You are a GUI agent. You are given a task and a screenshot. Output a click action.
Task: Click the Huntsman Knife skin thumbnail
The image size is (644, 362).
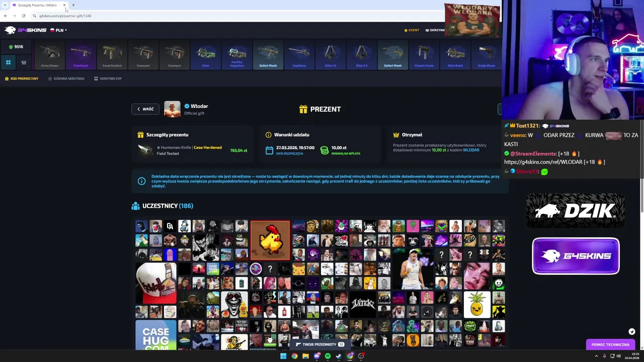(145, 150)
